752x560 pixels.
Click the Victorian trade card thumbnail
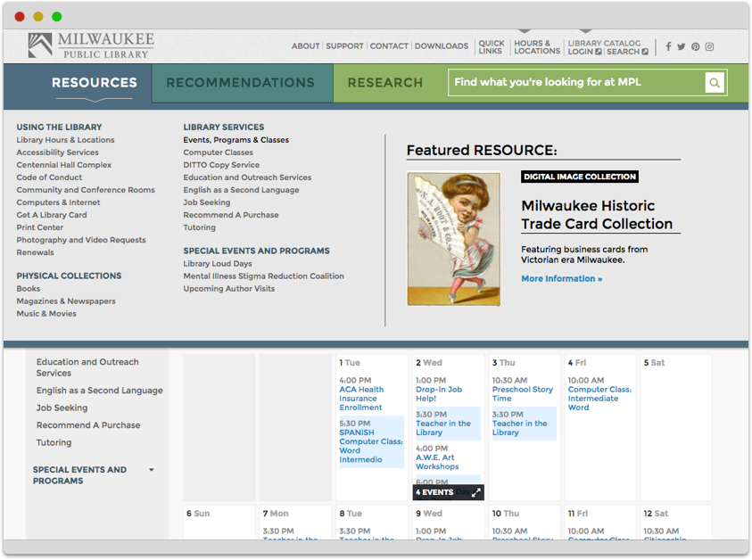[453, 239]
